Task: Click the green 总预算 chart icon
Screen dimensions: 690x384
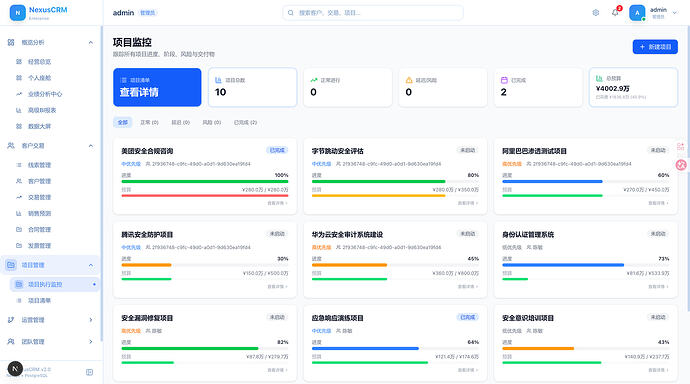Action: (x=599, y=78)
